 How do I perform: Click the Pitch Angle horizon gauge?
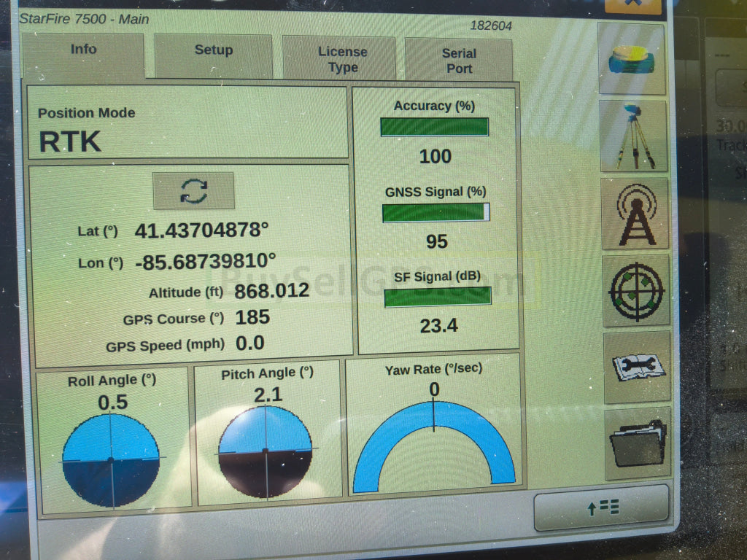[x=266, y=451]
